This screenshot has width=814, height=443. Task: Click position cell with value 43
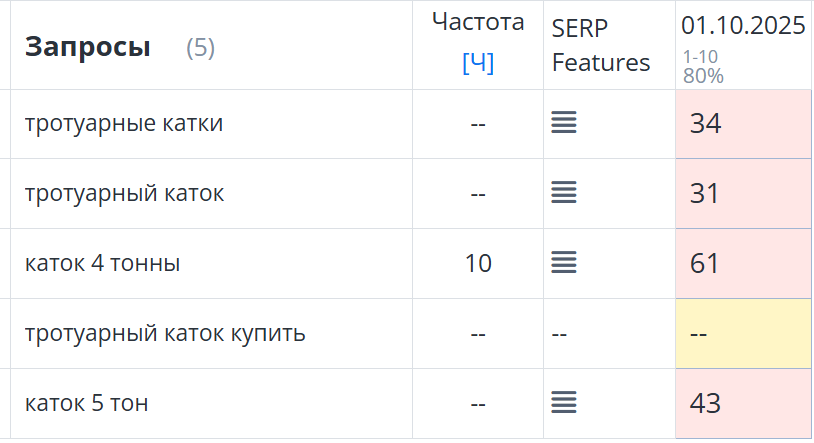pyautogui.click(x=743, y=403)
